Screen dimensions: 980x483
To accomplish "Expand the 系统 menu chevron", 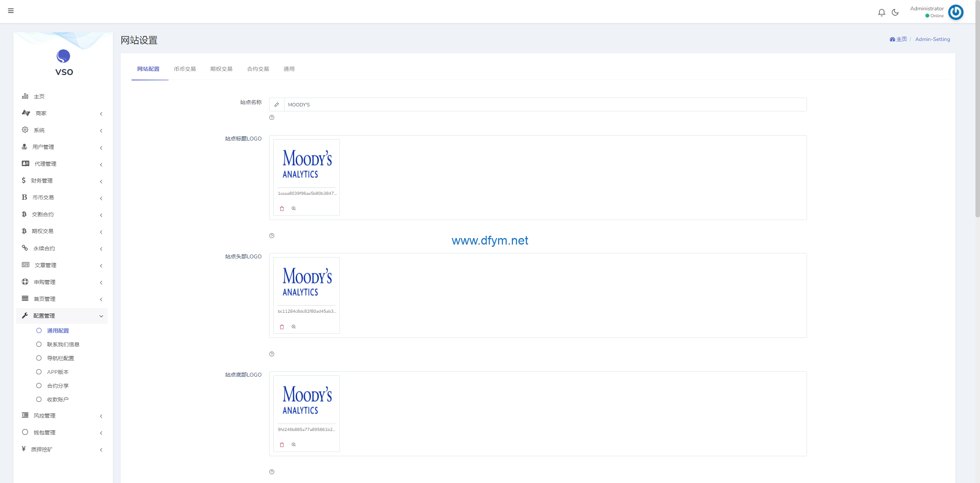I will pyautogui.click(x=101, y=131).
